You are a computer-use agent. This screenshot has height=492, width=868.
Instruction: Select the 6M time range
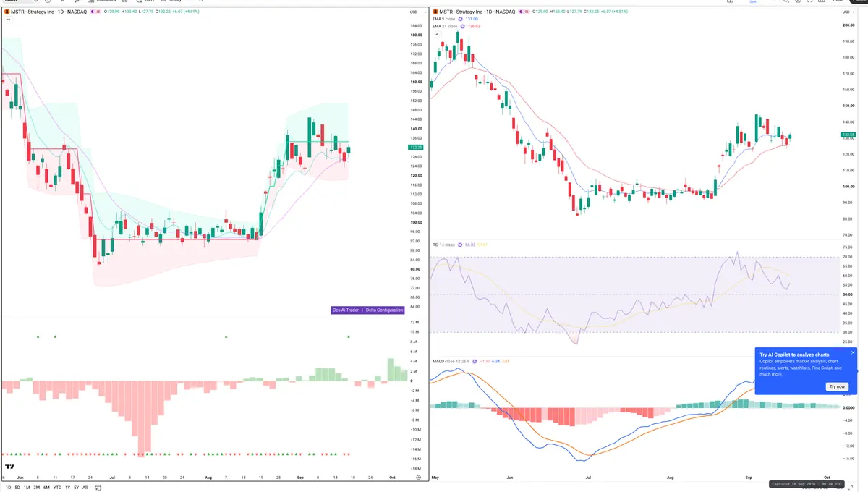[46, 488]
